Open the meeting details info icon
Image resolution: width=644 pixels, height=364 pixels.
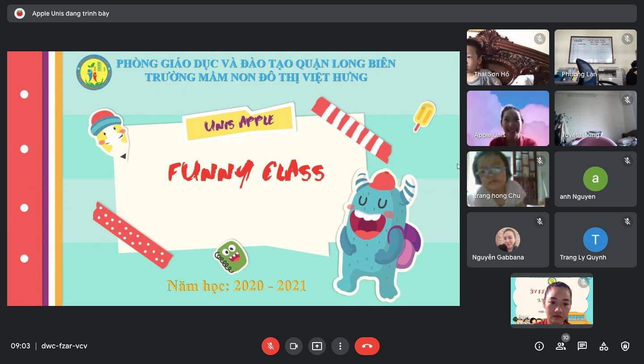pos(539,346)
